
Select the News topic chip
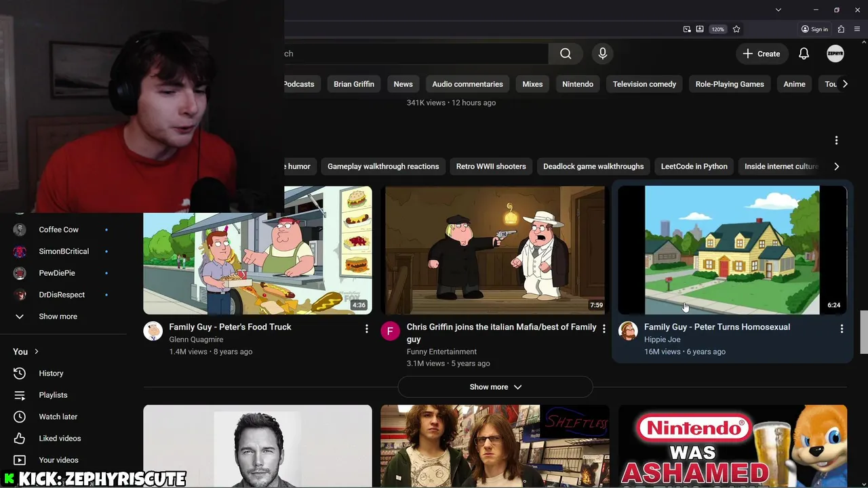pyautogui.click(x=403, y=84)
